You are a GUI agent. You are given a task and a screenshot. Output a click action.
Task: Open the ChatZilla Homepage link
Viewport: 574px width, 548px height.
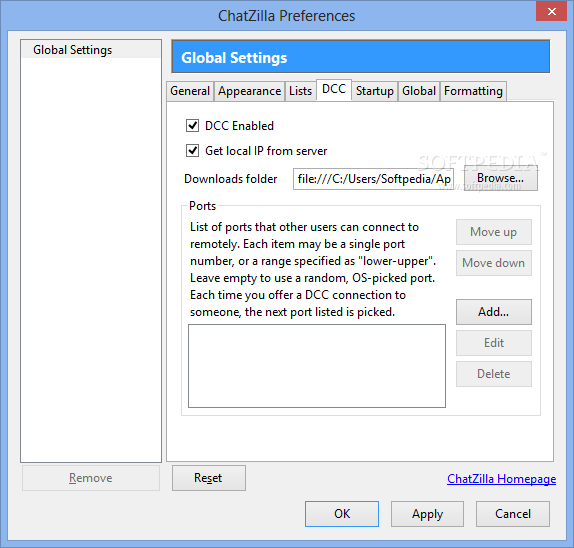coord(502,478)
